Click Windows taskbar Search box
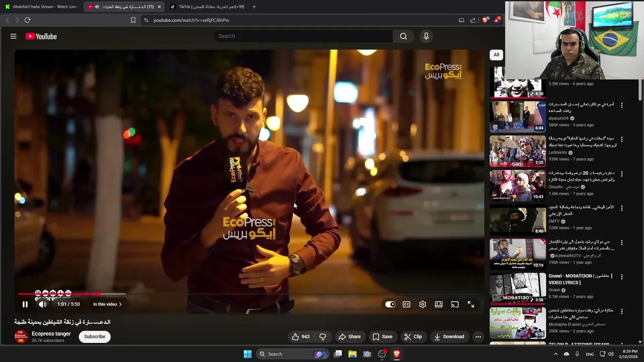 293,354
